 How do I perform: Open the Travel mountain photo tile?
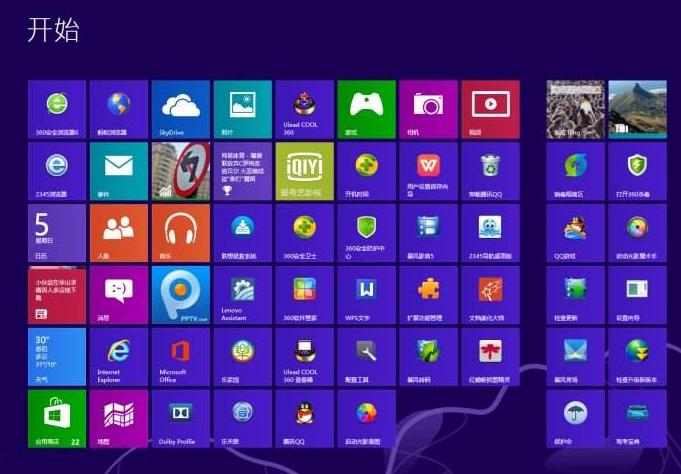pyautogui.click(x=638, y=109)
